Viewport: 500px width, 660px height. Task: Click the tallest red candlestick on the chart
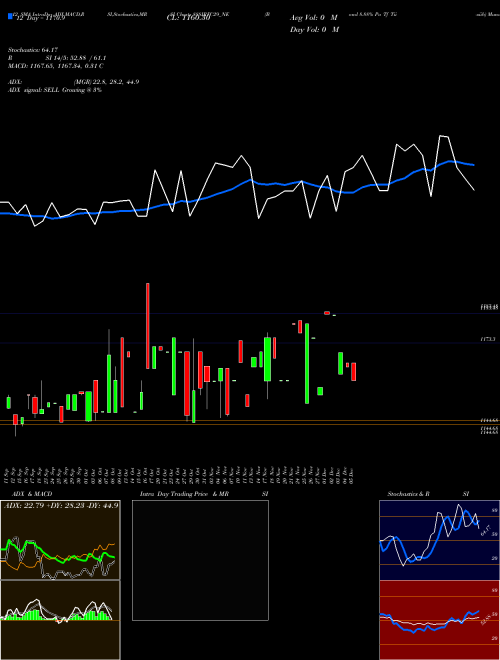[148, 326]
